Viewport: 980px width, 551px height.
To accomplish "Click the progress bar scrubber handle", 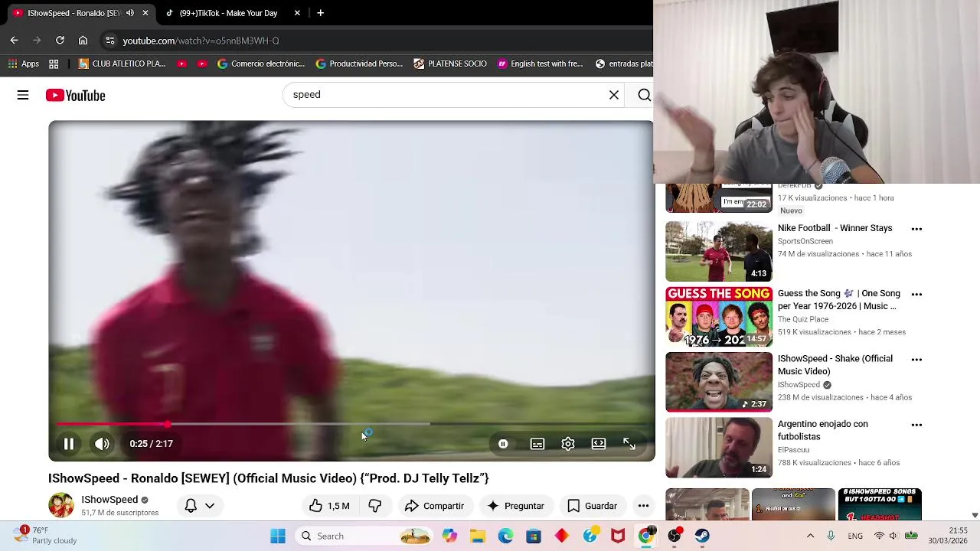I will pos(167,424).
